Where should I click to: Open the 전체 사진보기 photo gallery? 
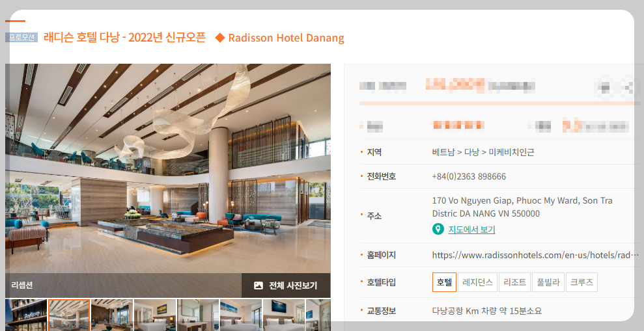(286, 285)
